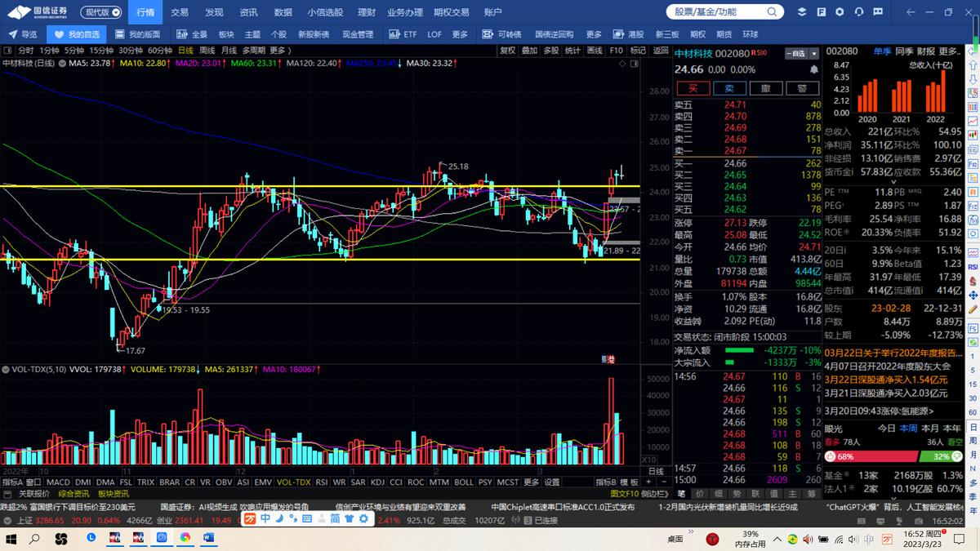980x551 pixels.
Task: Click the left-arrow icon in right sidebar
Action: tap(972, 53)
